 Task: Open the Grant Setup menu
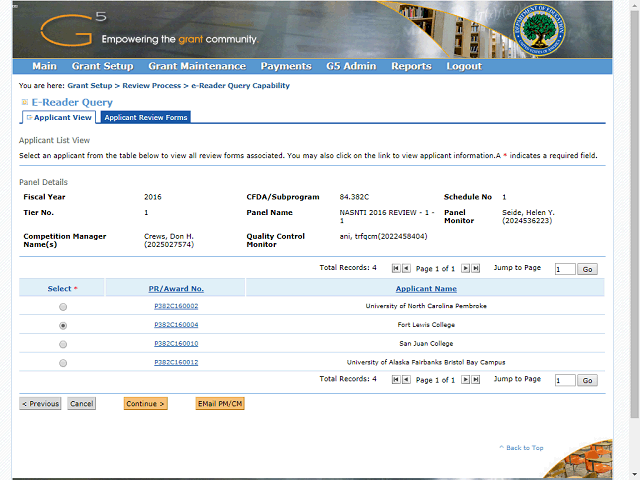(102, 66)
